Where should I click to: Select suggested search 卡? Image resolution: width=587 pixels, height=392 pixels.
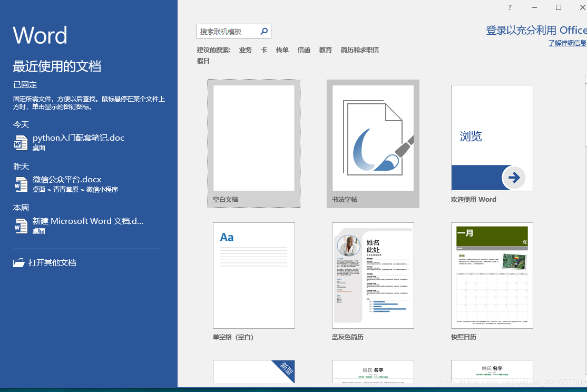(264, 50)
